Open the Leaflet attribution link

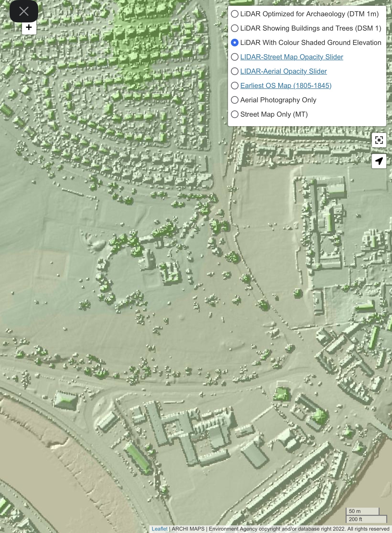point(159,529)
